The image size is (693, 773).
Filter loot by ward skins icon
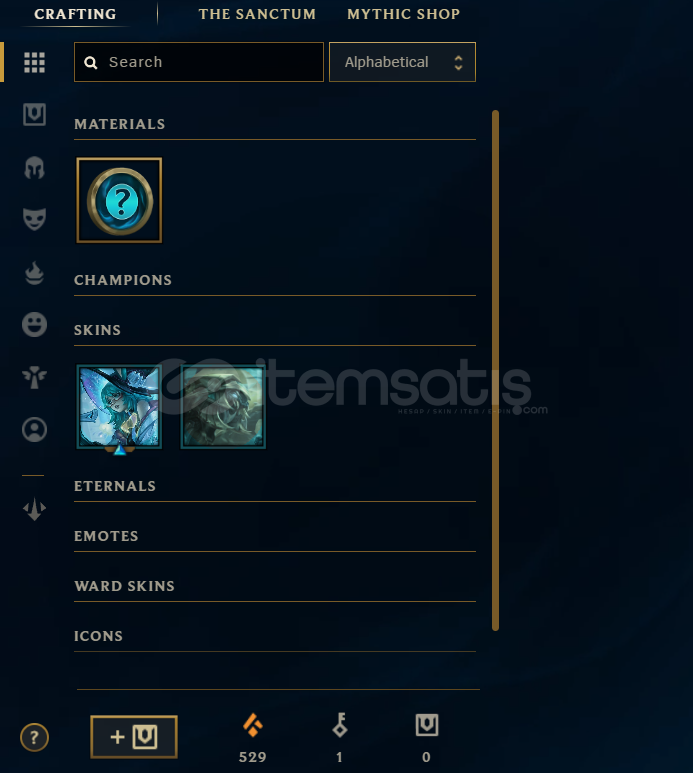35,377
